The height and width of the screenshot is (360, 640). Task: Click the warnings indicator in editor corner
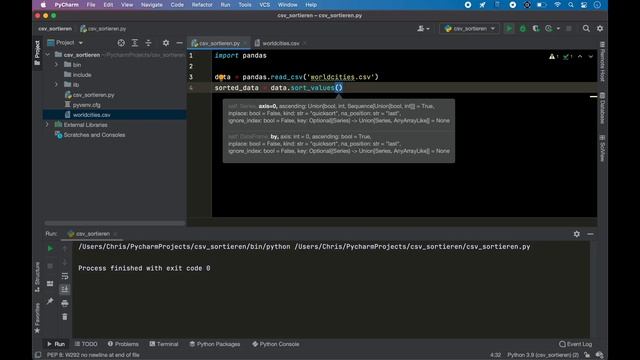[x=553, y=57]
